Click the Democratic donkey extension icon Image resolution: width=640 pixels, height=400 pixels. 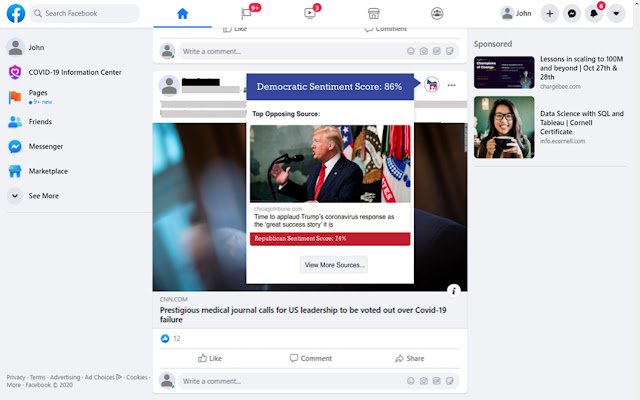click(x=431, y=85)
